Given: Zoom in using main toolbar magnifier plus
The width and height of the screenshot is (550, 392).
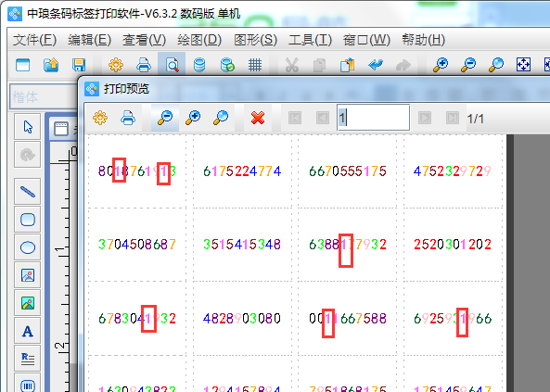Looking at the screenshot, I should click(x=441, y=65).
